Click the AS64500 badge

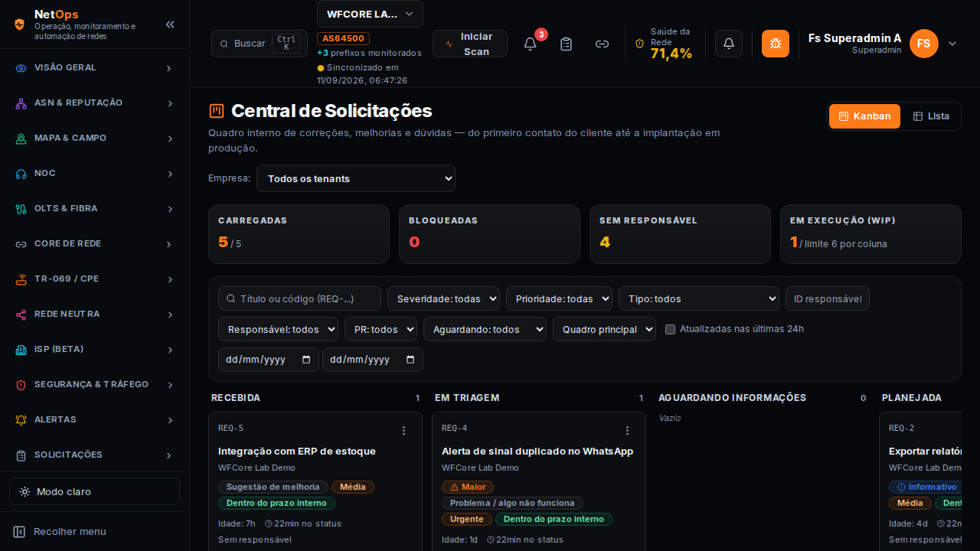coord(344,38)
